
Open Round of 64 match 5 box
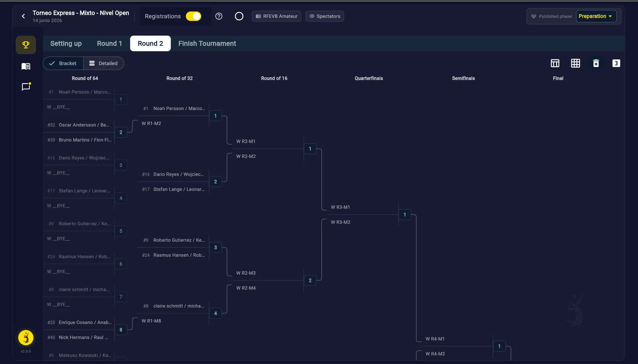121,231
